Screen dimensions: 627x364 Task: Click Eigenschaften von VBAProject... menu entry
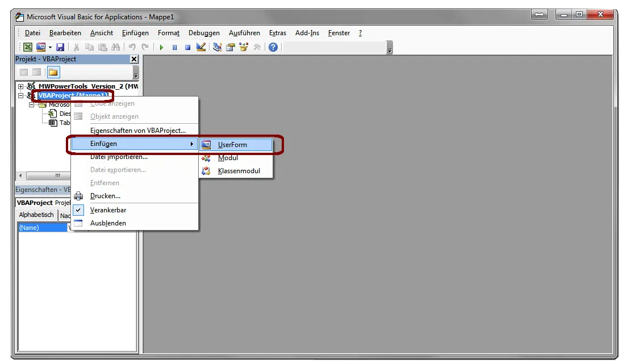click(137, 131)
